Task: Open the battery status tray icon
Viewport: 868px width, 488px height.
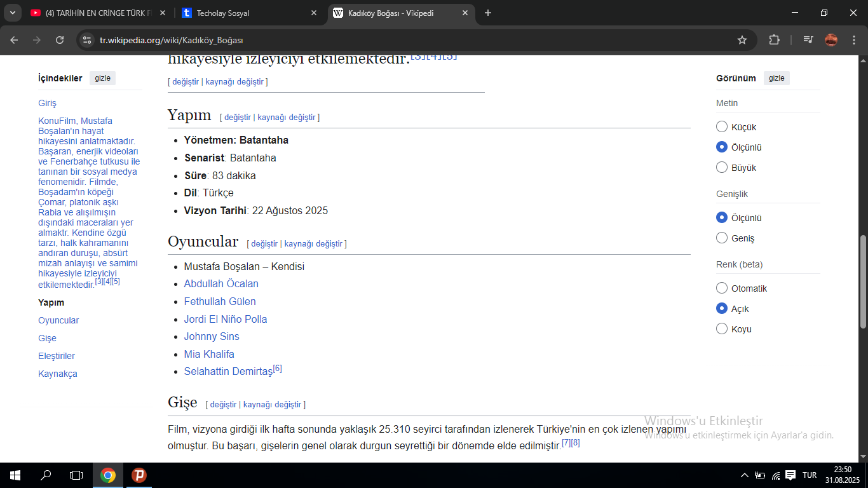Action: pyautogui.click(x=760, y=475)
